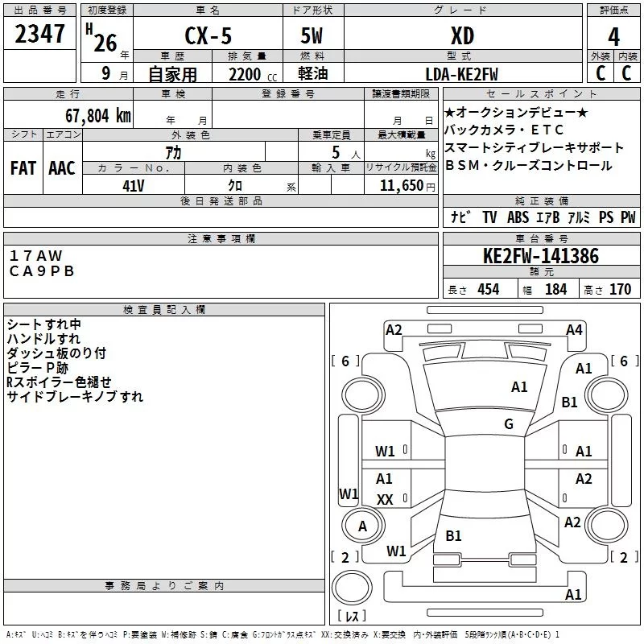Click the XX replaced panel marker

click(x=385, y=500)
